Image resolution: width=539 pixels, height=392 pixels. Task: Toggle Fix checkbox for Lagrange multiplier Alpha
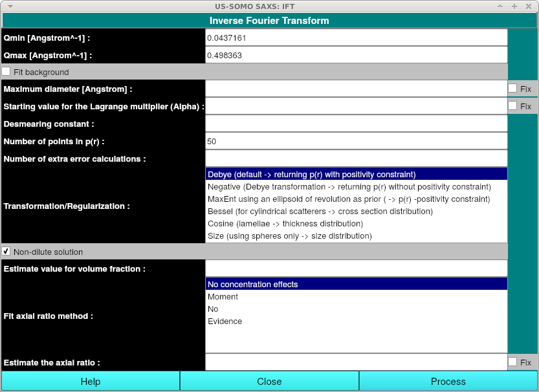tap(512, 106)
